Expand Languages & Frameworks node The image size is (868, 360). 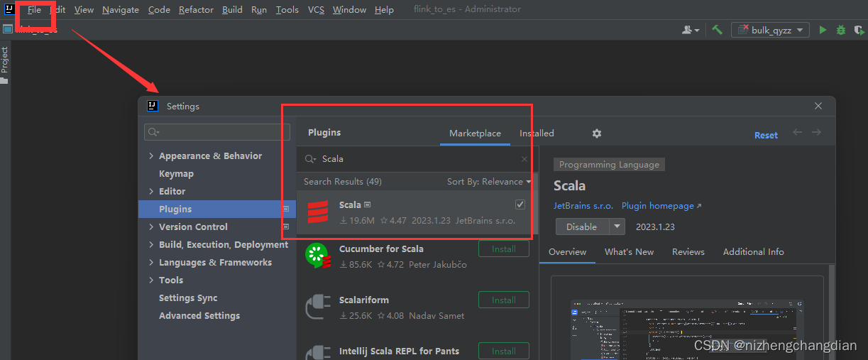pos(151,263)
